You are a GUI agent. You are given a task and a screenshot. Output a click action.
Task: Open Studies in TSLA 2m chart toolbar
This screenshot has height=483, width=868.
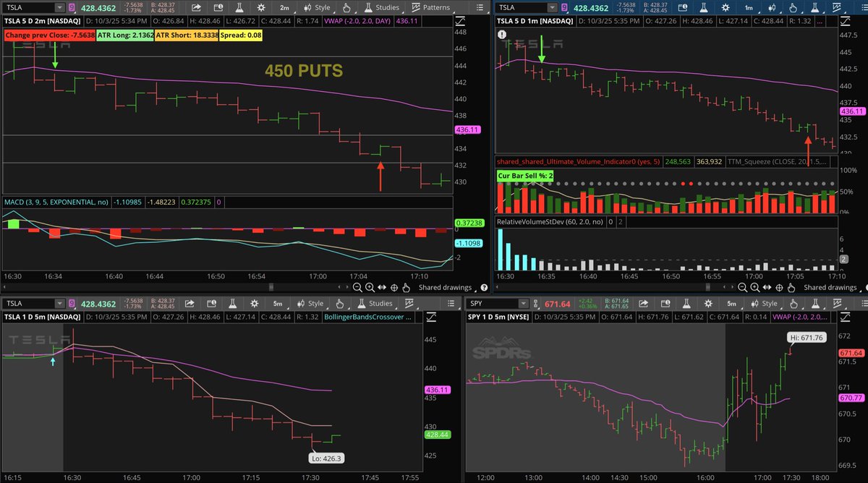pos(383,7)
